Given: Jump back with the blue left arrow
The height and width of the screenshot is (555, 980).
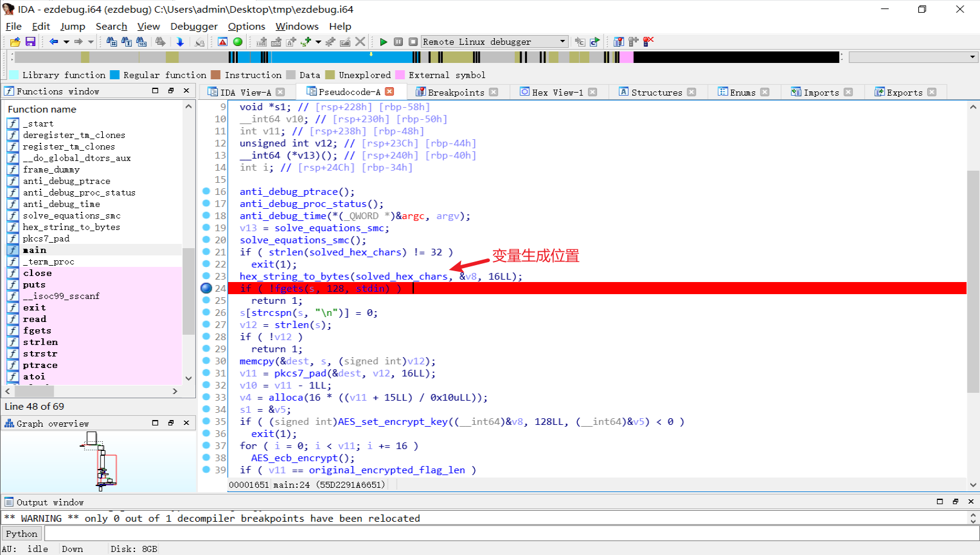Looking at the screenshot, I should [53, 42].
